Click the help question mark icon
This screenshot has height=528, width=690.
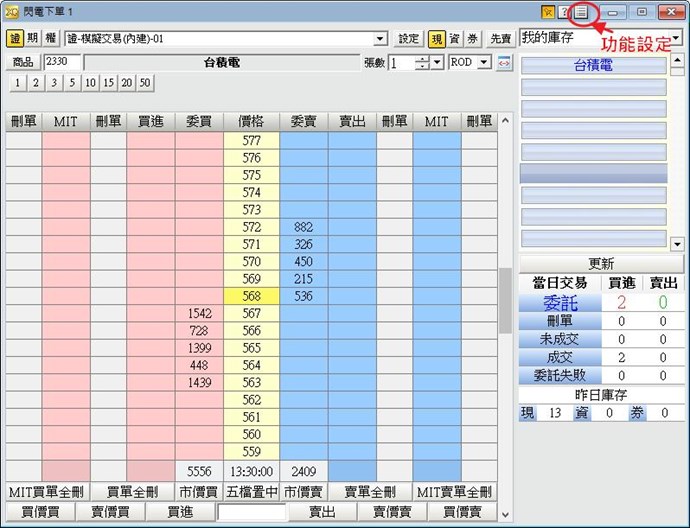(564, 12)
